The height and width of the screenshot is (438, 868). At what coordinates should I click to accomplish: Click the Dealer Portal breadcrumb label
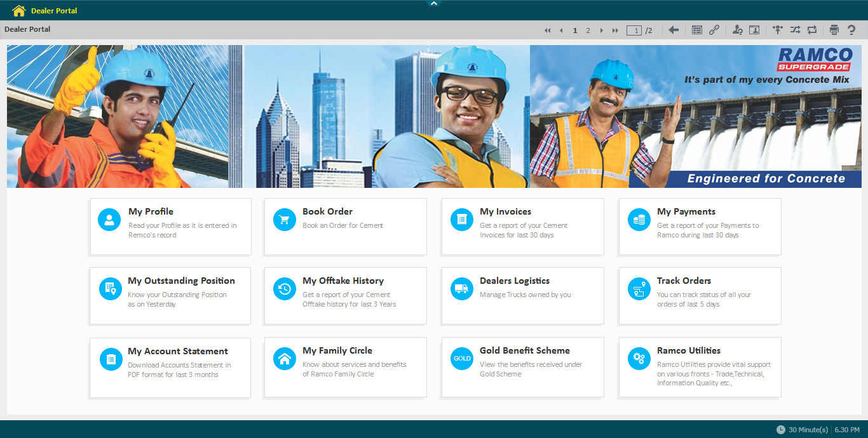(x=27, y=29)
